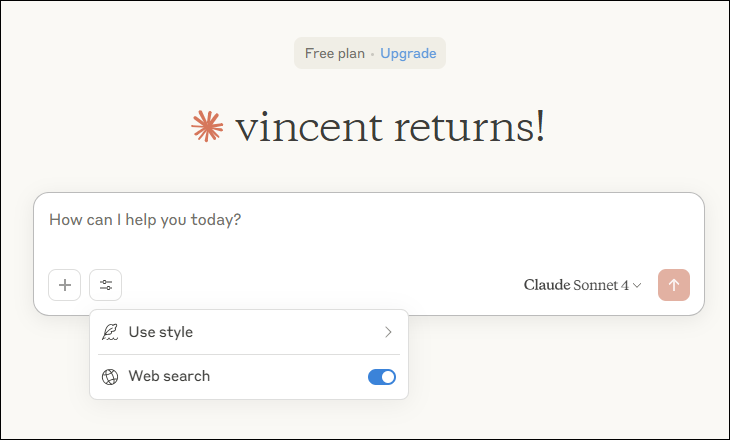Click the chevron next to Sonnet 4
This screenshot has width=730, height=440.
pos(637,285)
